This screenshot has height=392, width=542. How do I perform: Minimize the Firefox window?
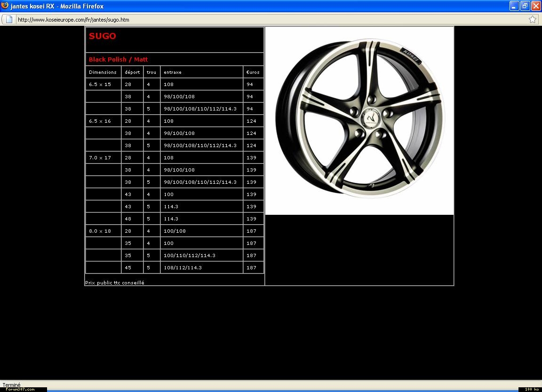514,6
